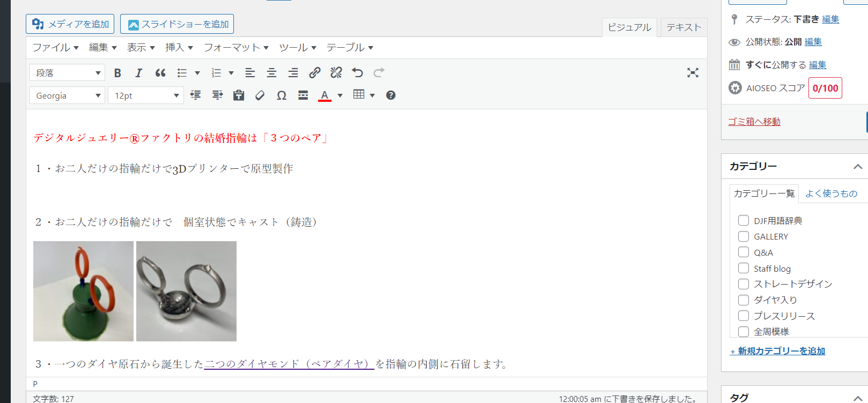868x403 pixels.
Task: Edit the ステータス 下書き setting
Action: [x=830, y=19]
